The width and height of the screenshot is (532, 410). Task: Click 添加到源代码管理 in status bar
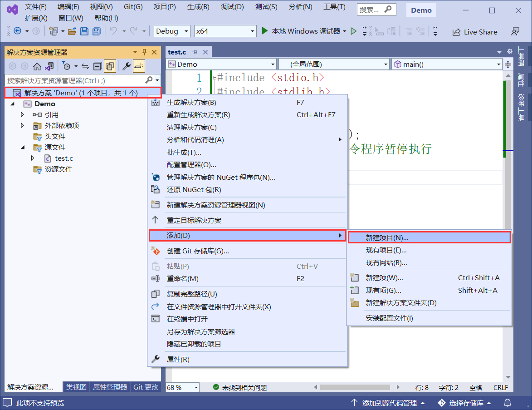(388, 403)
